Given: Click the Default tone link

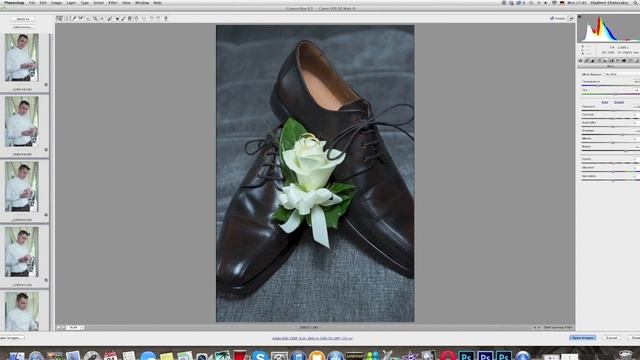Looking at the screenshot, I should pyautogui.click(x=619, y=102).
